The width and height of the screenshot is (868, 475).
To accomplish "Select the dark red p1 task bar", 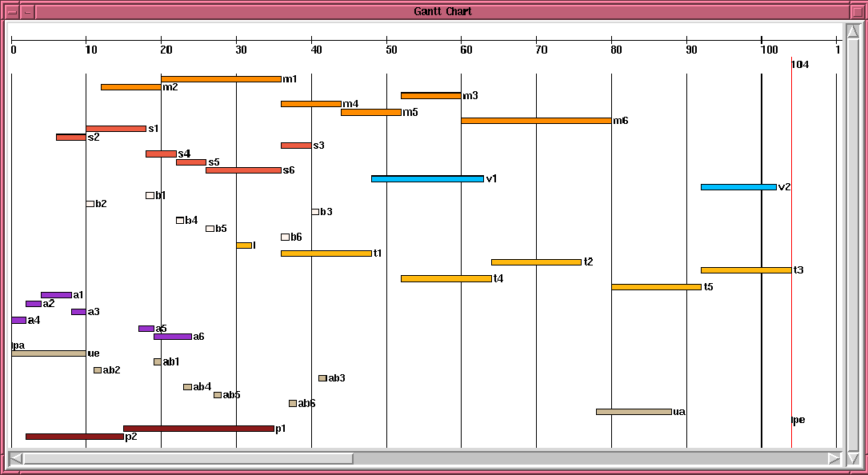I will pyautogui.click(x=198, y=429).
